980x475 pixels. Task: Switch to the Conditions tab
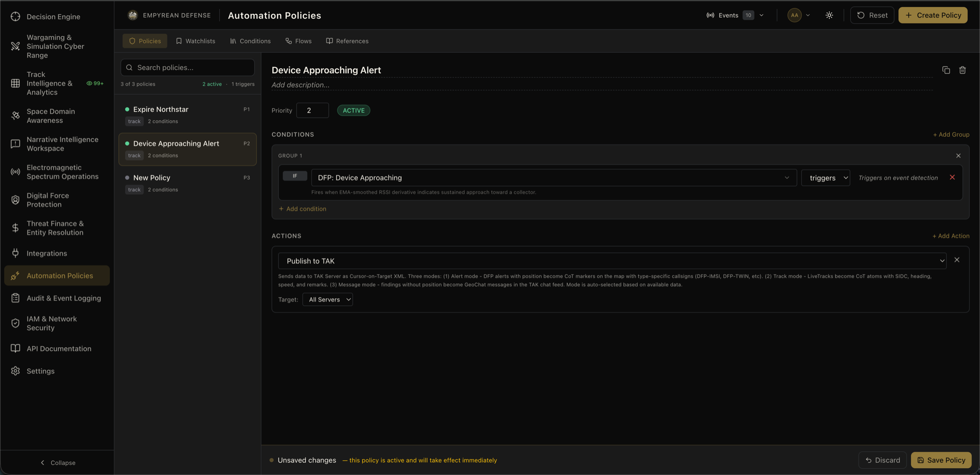pos(250,41)
